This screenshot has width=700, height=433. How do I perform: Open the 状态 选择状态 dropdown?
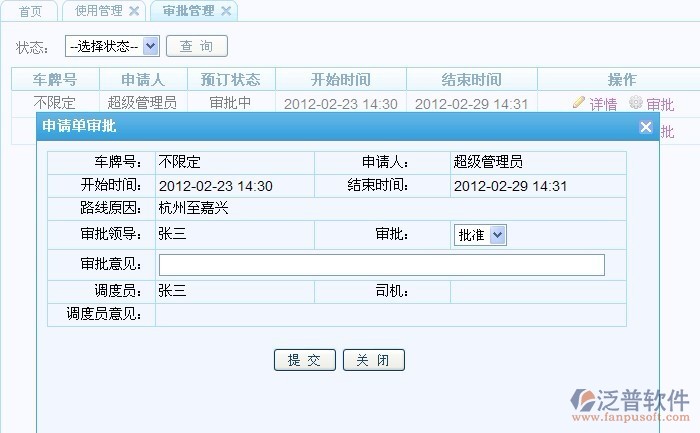click(x=112, y=46)
